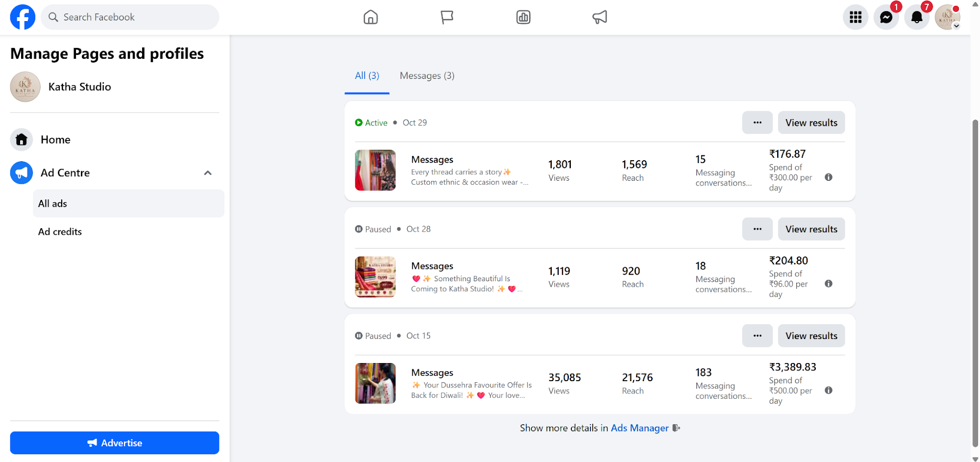View results for the Oct 15 paused ad

811,336
